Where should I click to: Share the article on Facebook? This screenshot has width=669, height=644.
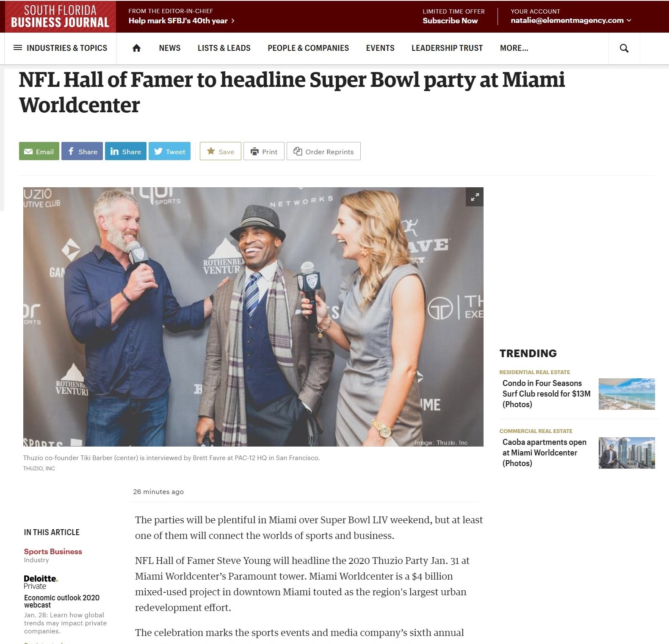[x=82, y=151]
